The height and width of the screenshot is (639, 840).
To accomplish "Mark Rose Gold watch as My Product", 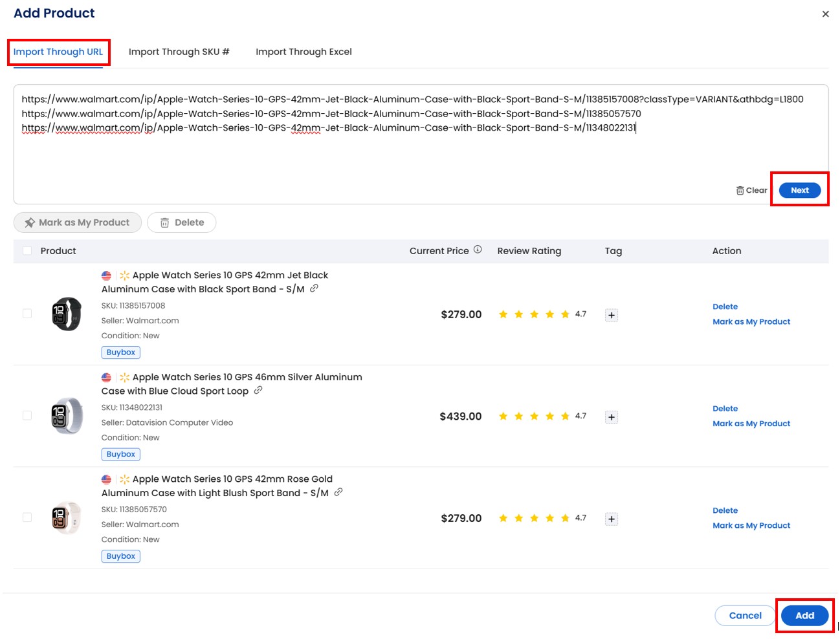I will pyautogui.click(x=751, y=525).
